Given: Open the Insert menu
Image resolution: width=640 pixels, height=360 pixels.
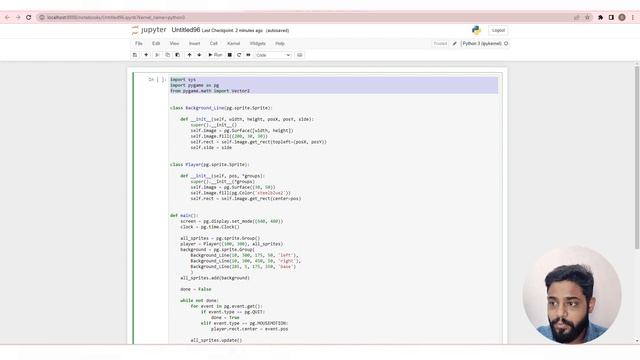Looking at the screenshot, I should click(194, 43).
